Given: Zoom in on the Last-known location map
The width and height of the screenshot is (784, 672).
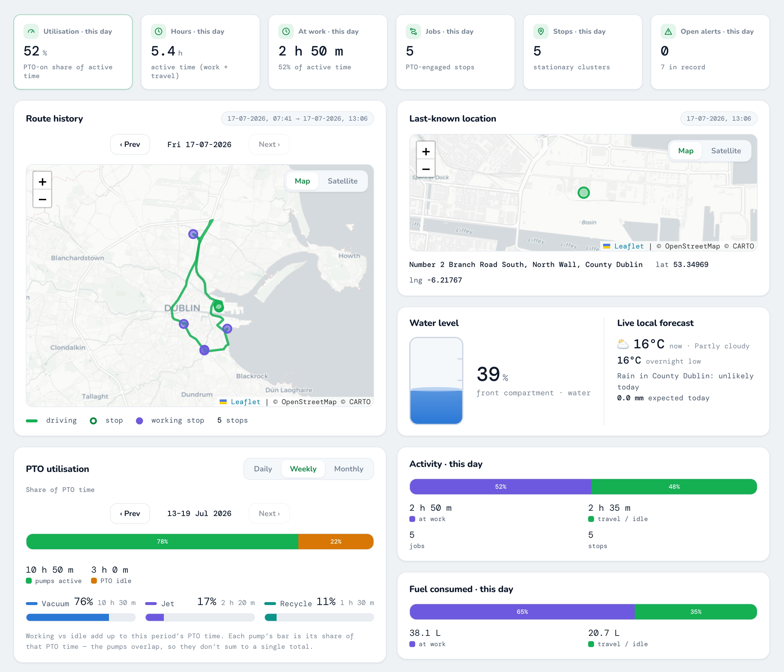Looking at the screenshot, I should [x=426, y=151].
